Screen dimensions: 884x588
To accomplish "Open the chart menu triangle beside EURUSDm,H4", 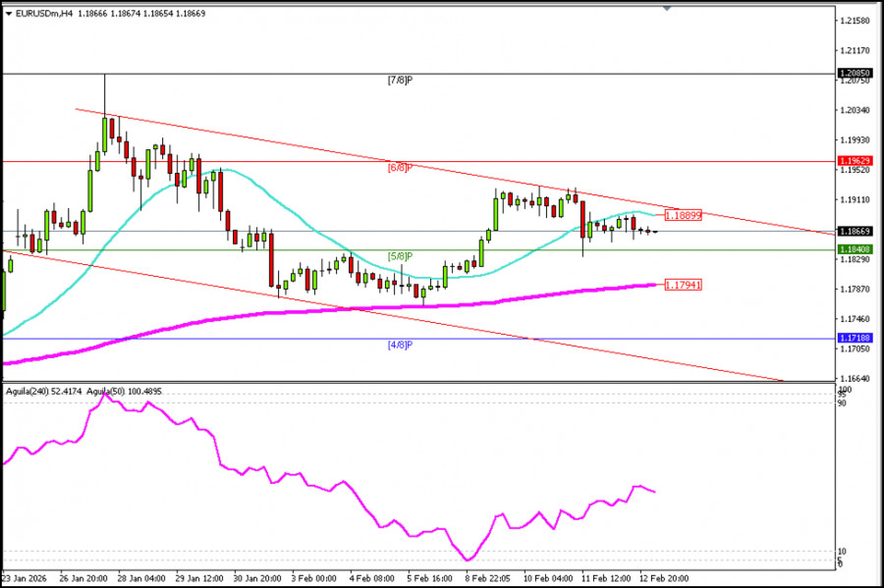I will 9,14.
